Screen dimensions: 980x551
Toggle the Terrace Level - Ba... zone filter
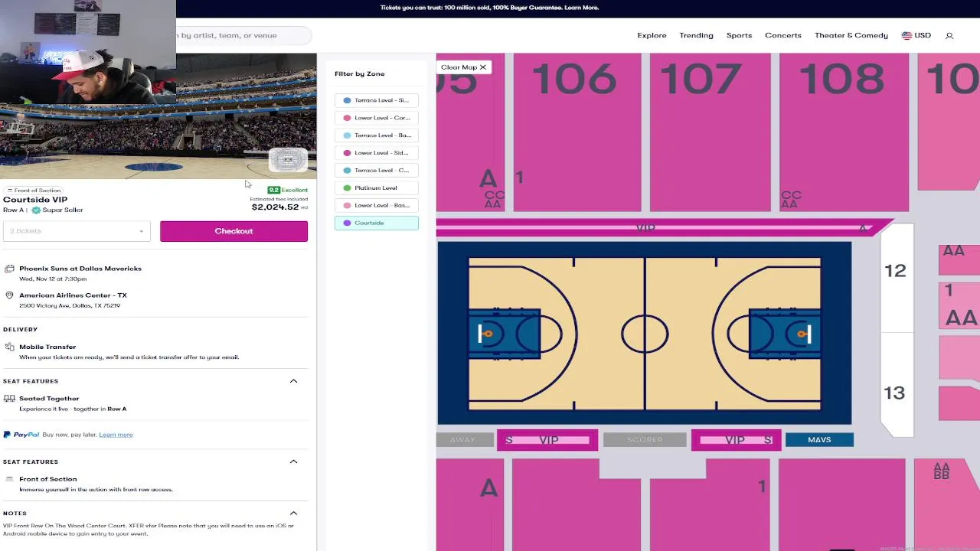[x=377, y=135]
